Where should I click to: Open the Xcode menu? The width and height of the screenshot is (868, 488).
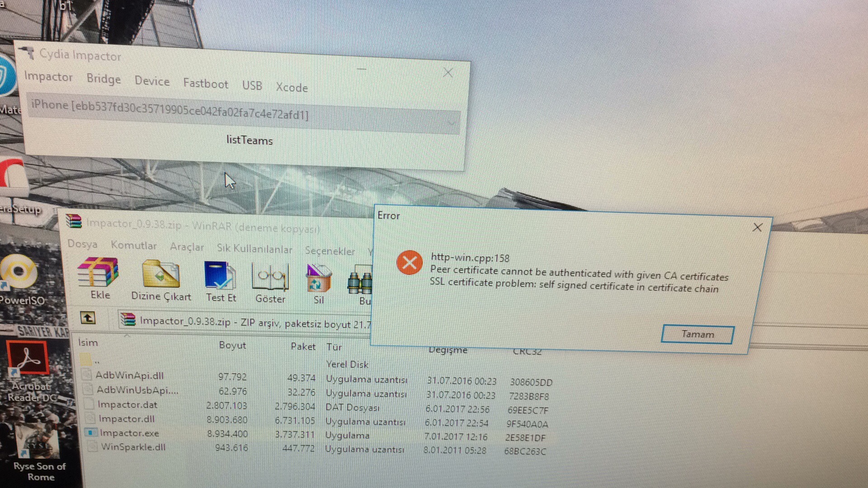(292, 88)
